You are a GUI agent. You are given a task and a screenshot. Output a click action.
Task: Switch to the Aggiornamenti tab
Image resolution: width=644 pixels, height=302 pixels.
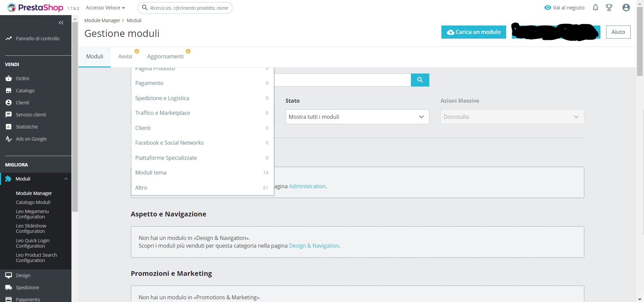tap(165, 56)
